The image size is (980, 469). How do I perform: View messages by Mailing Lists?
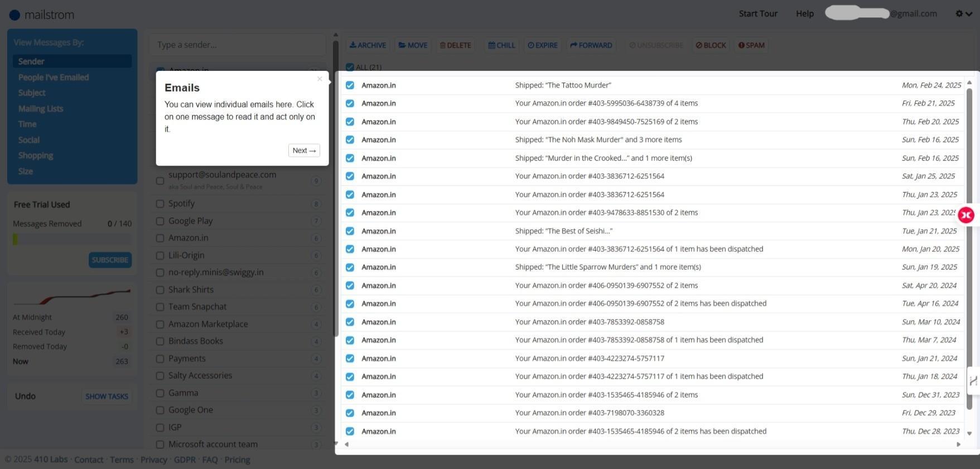point(41,109)
